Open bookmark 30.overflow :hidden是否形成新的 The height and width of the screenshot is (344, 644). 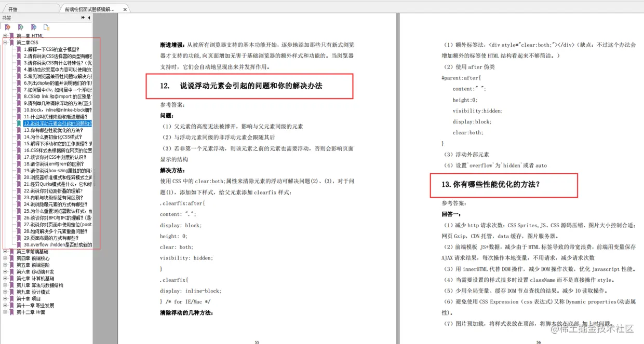tap(58, 244)
